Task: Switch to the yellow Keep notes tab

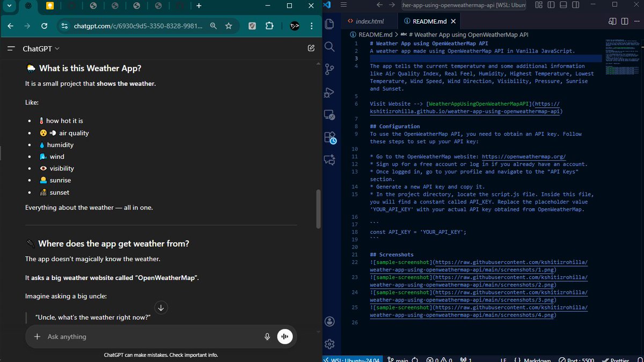Action: (50, 6)
